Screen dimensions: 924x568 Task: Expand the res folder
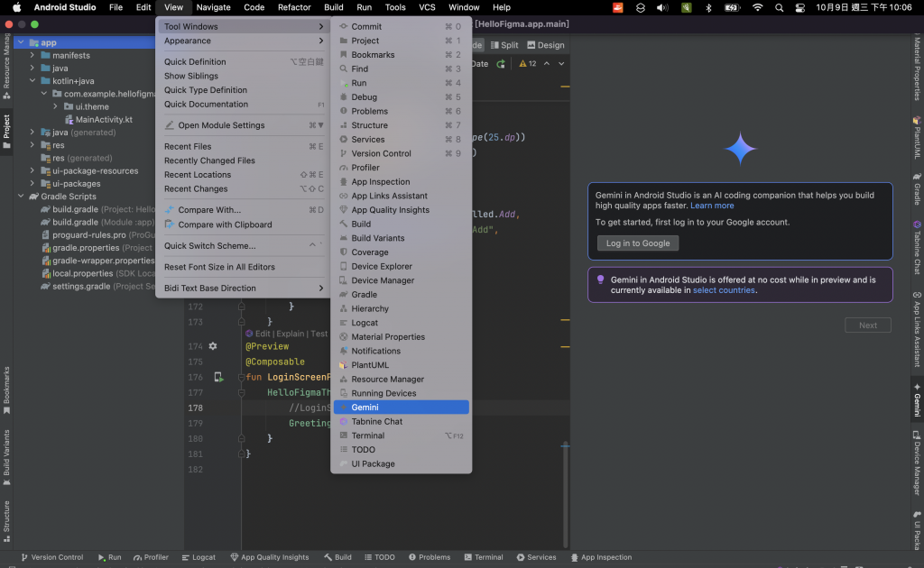pyautogui.click(x=32, y=145)
